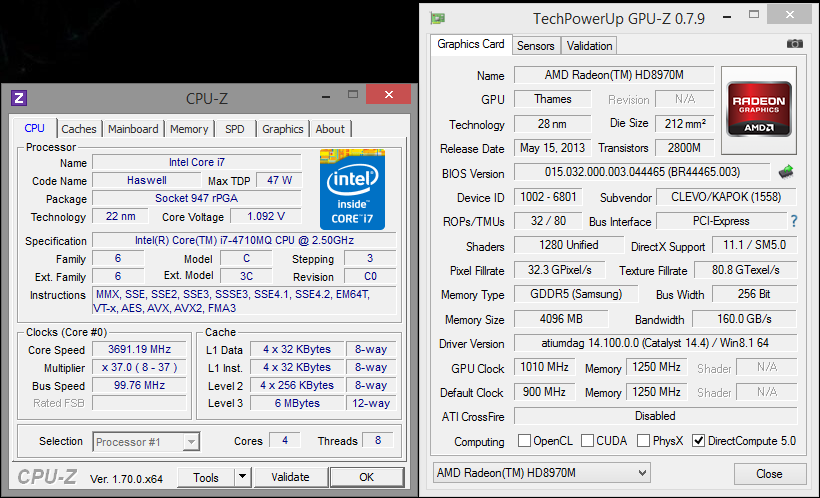
Task: Select the CPU tab in CPU-Z
Action: pos(35,128)
